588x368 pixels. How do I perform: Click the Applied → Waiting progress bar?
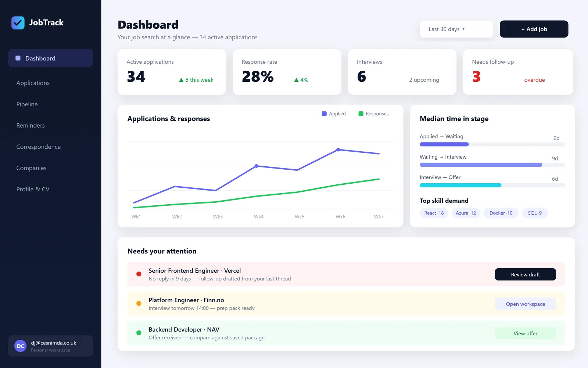(492, 145)
